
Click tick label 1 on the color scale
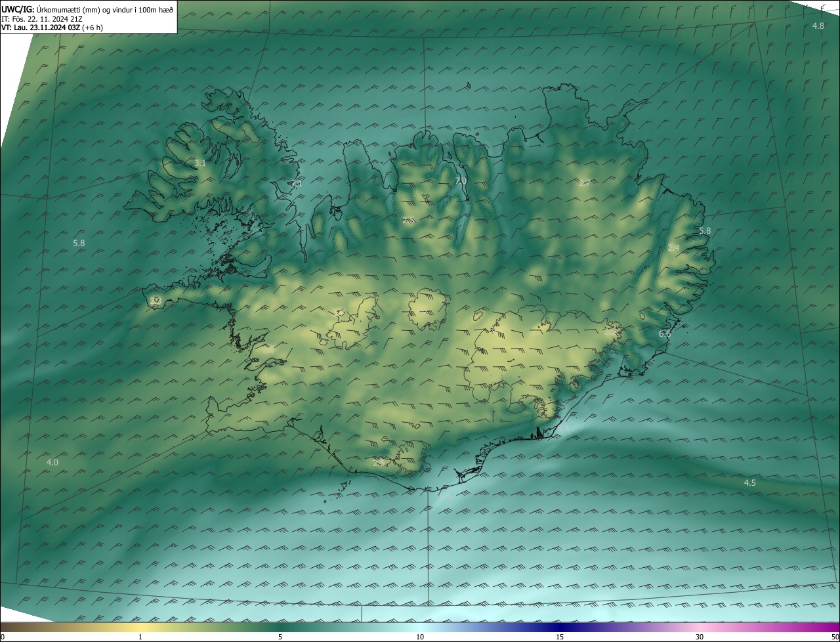pos(140,637)
